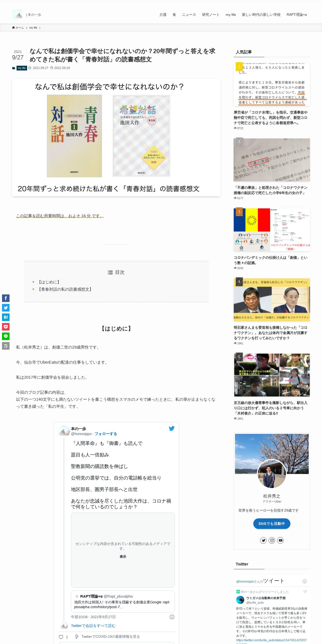Click フォローする in embedded tweet
This screenshot has height=644, width=322.
(x=106, y=434)
